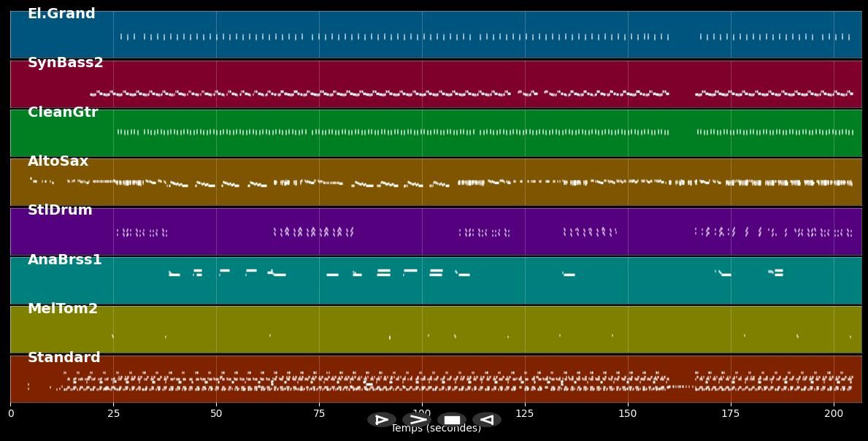
Task: Click the 200 seconds tick label
Action: pyautogui.click(x=834, y=413)
